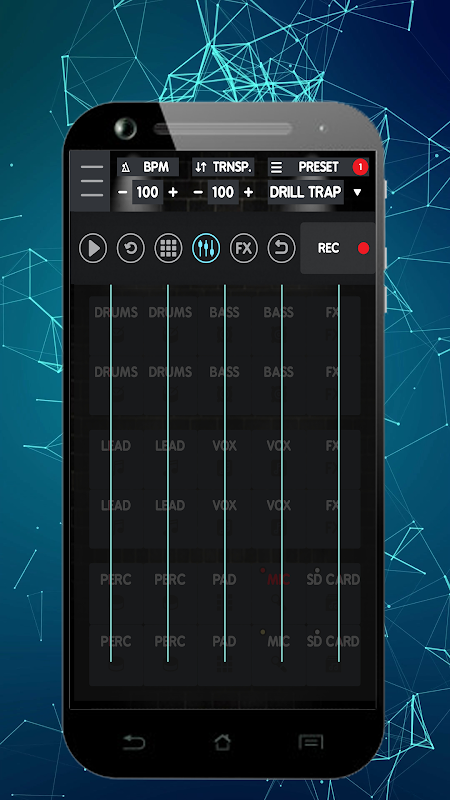Toggle the mixer faders icon
450x800 pixels.
(206, 248)
